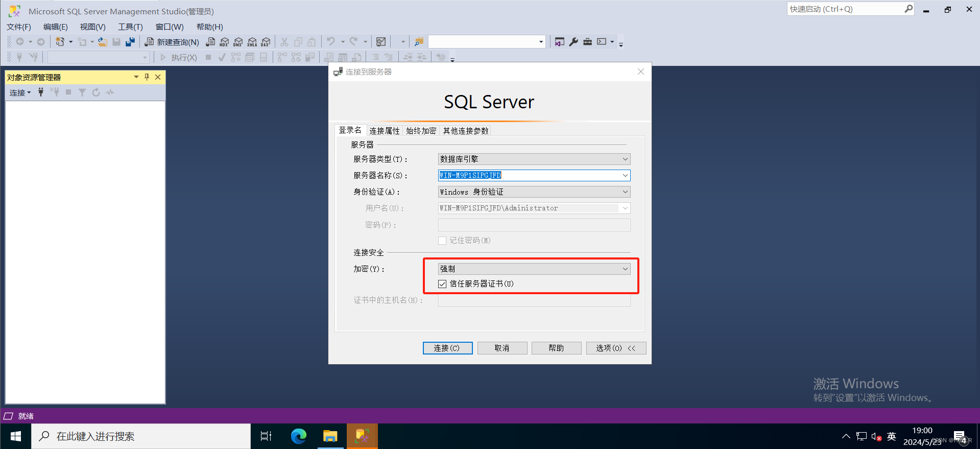Click the Filter funnel icon in Object Explorer
The width and height of the screenshot is (980, 449).
click(x=82, y=92)
